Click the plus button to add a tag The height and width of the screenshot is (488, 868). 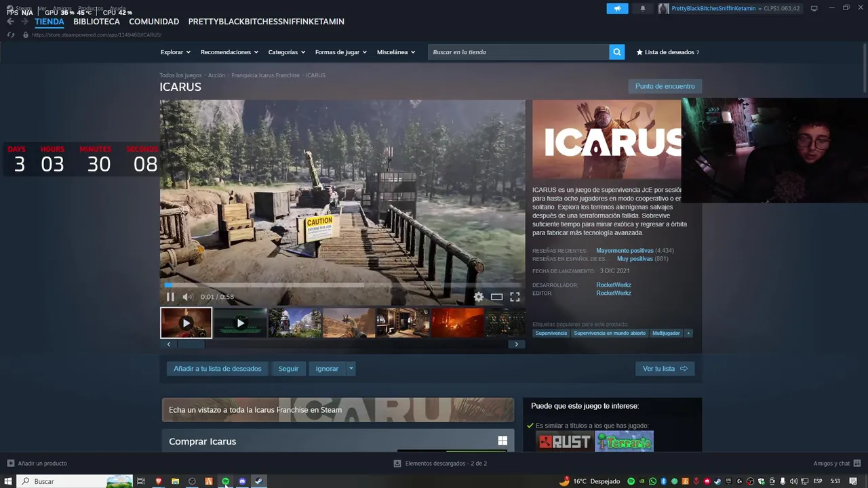pyautogui.click(x=688, y=333)
